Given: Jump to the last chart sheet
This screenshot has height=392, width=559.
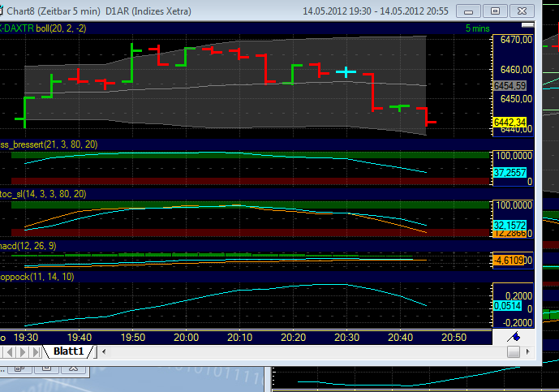Looking at the screenshot, I should click(36, 352).
